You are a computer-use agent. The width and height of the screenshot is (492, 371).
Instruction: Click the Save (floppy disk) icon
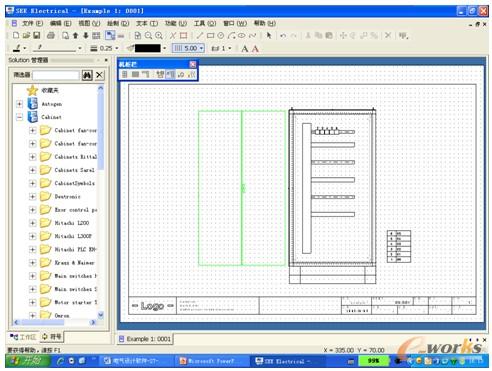(37, 35)
